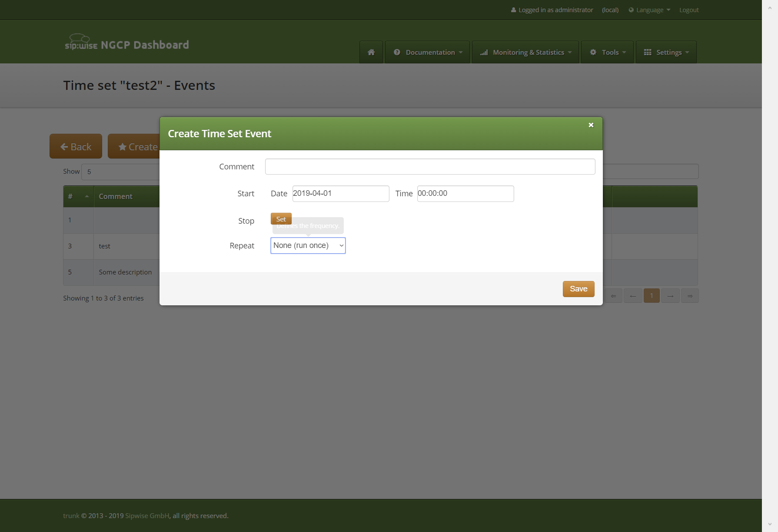Go to the first page arrow
This screenshot has height=532, width=778.
coord(613,296)
